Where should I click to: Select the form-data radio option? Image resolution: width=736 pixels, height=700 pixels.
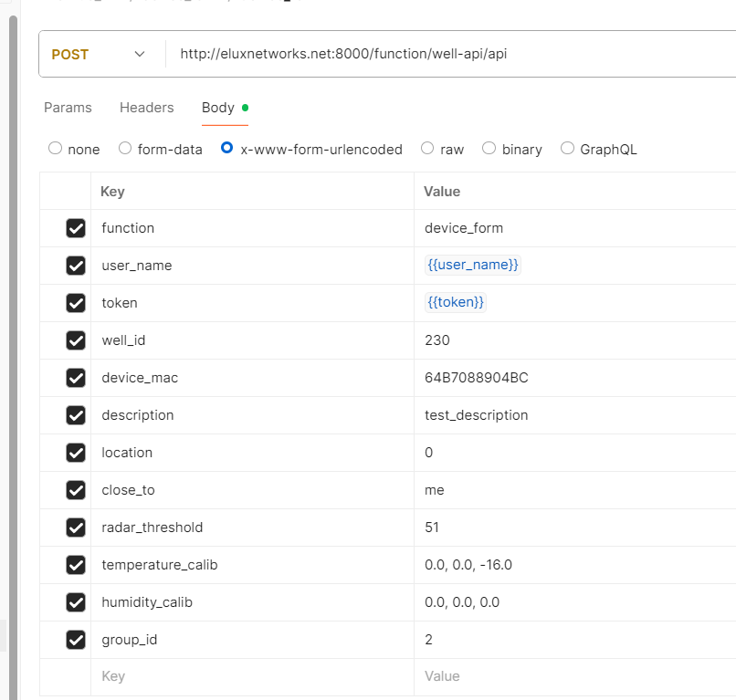[126, 149]
